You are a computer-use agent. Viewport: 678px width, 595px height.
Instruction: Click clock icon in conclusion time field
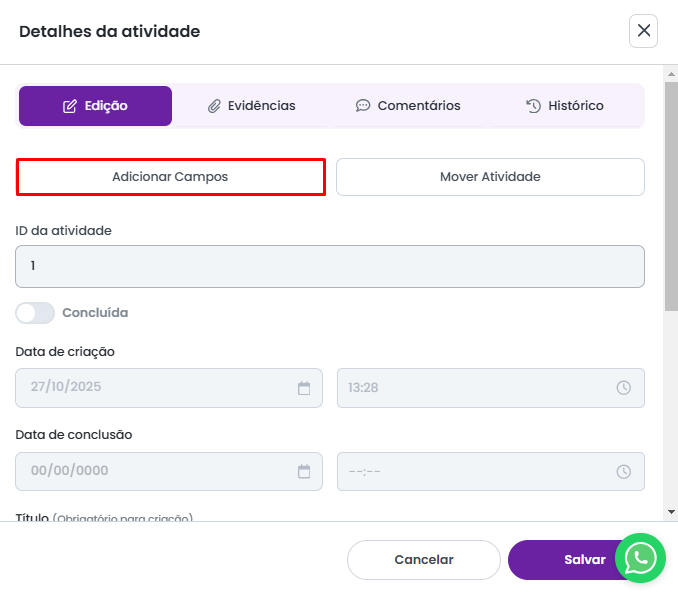[x=624, y=471]
